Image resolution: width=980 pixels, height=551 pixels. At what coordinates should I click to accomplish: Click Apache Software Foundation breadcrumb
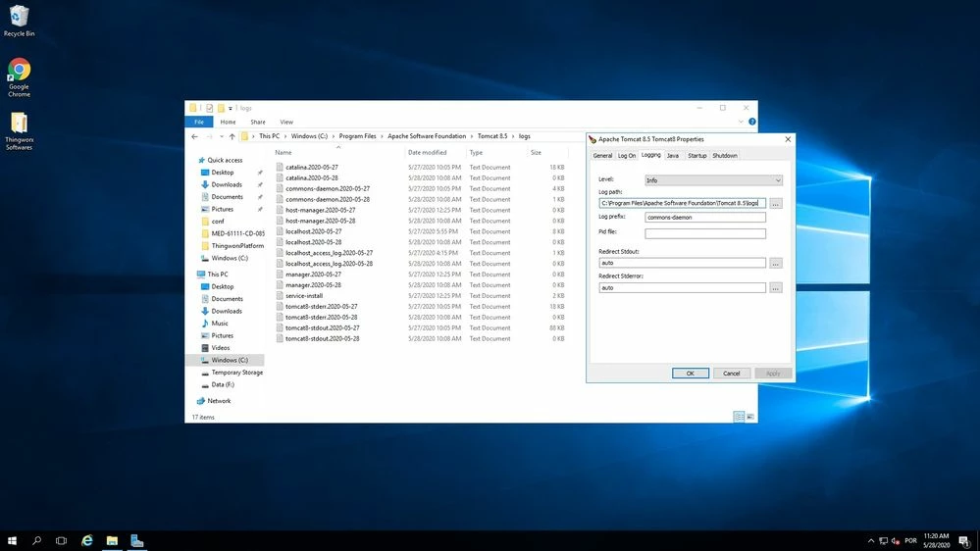pyautogui.click(x=427, y=136)
